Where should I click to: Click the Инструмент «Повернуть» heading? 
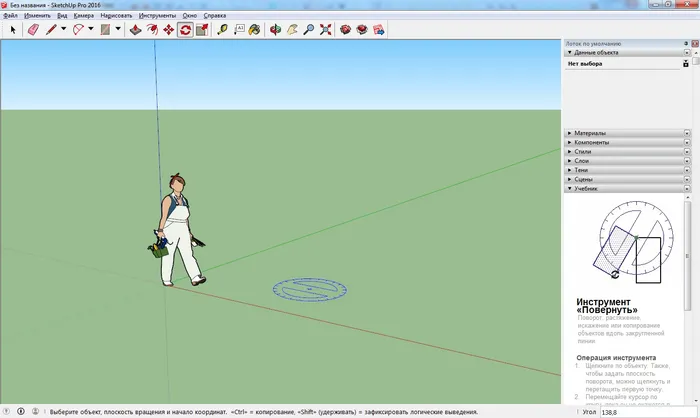coord(607,306)
